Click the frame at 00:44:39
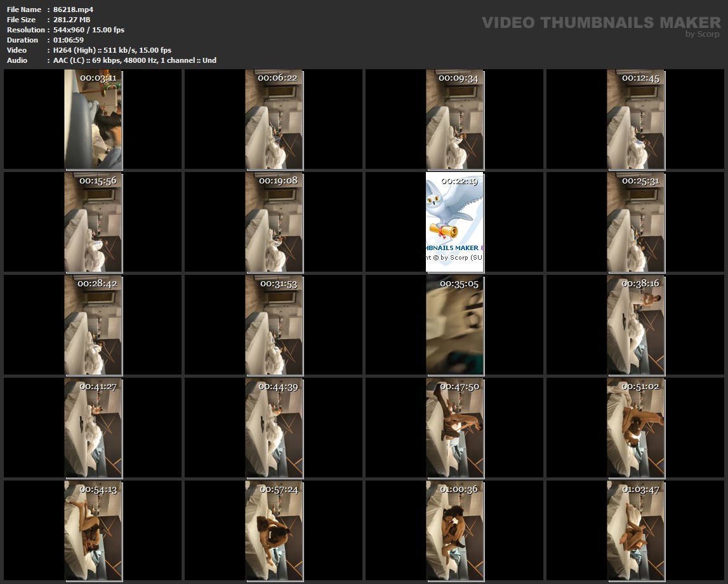728x584 pixels. (x=274, y=428)
